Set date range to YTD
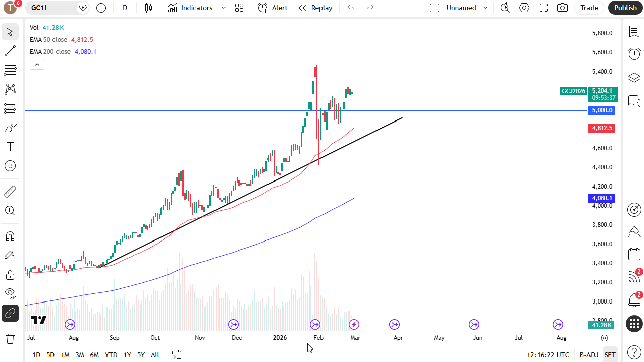Image resolution: width=644 pixels, height=362 pixels. click(x=111, y=355)
